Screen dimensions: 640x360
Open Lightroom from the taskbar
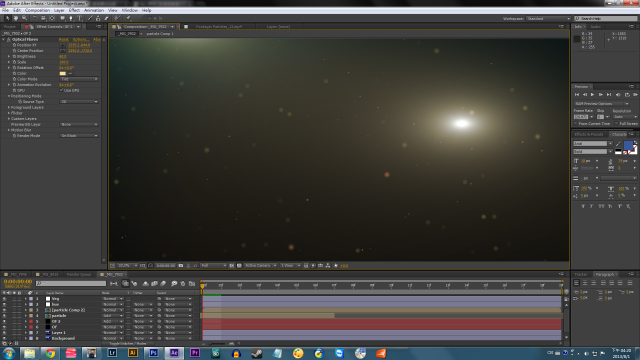(x=112, y=353)
